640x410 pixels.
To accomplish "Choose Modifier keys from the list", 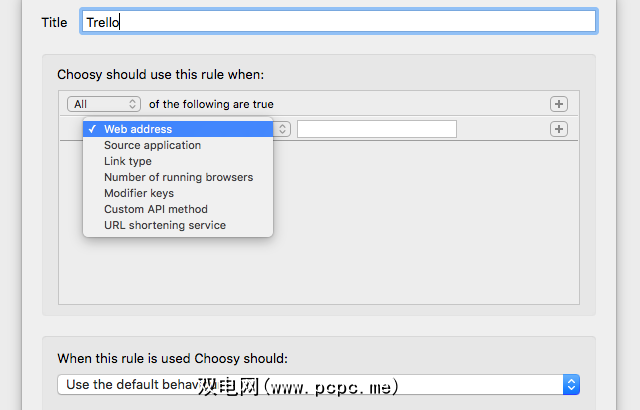I will (x=139, y=193).
